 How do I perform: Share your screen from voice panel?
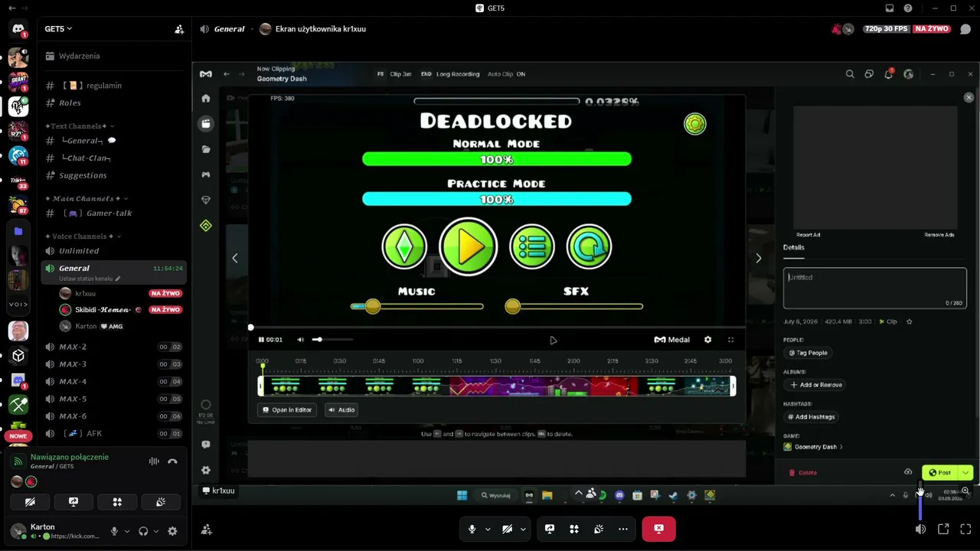pyautogui.click(x=73, y=502)
